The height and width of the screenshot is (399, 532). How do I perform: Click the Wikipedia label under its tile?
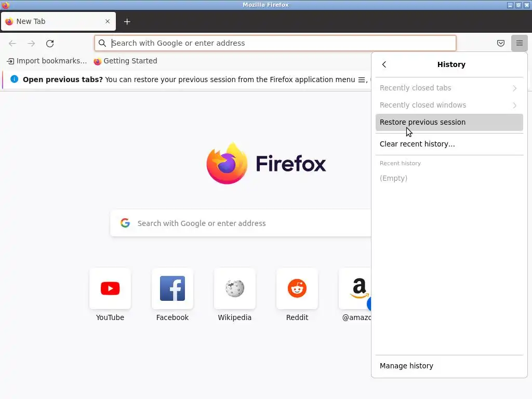(234, 317)
